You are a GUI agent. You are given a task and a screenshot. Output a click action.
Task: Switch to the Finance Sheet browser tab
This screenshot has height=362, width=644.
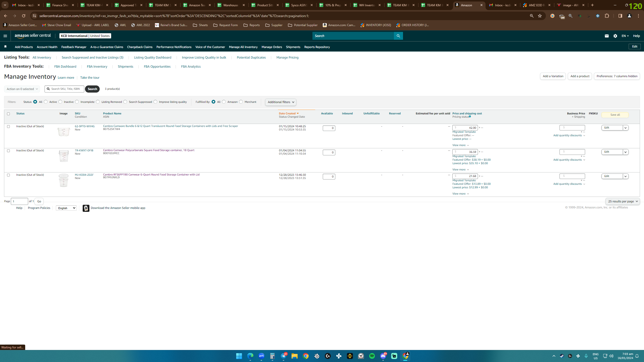click(60, 5)
